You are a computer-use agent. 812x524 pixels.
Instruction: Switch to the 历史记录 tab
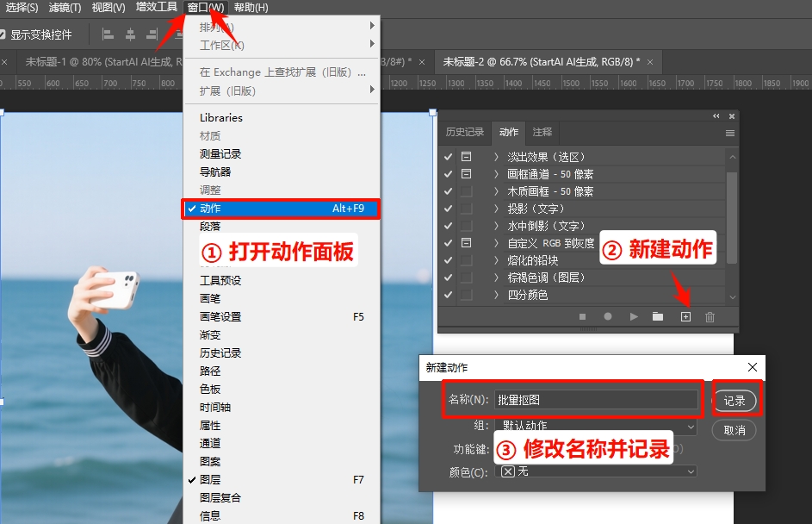point(465,132)
